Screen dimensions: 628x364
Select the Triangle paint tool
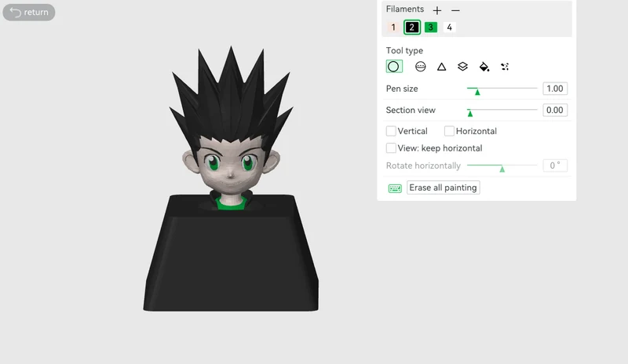(x=441, y=67)
